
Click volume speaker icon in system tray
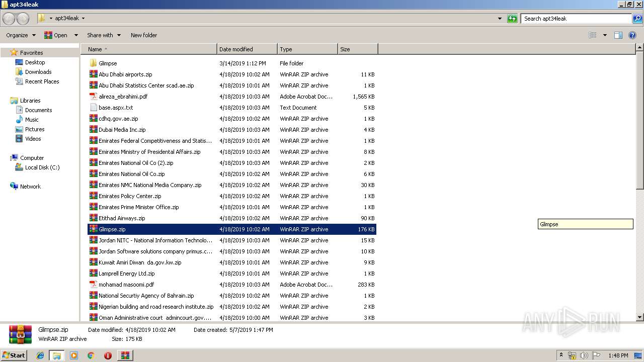point(584,355)
